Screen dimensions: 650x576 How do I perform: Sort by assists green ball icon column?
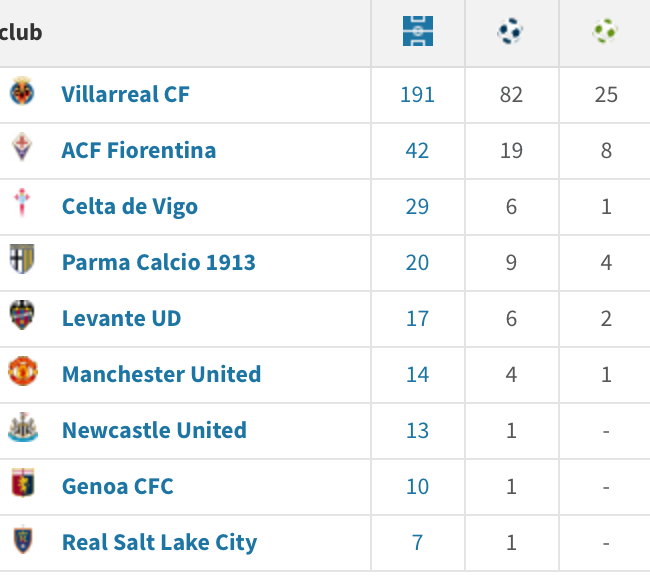[x=604, y=32]
